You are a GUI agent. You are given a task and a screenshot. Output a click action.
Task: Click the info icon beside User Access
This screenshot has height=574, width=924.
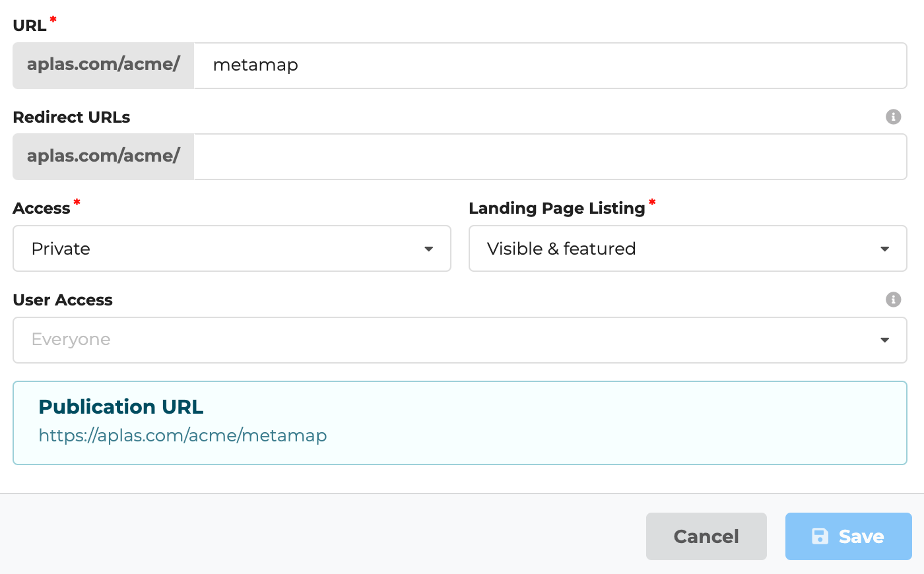pos(894,300)
